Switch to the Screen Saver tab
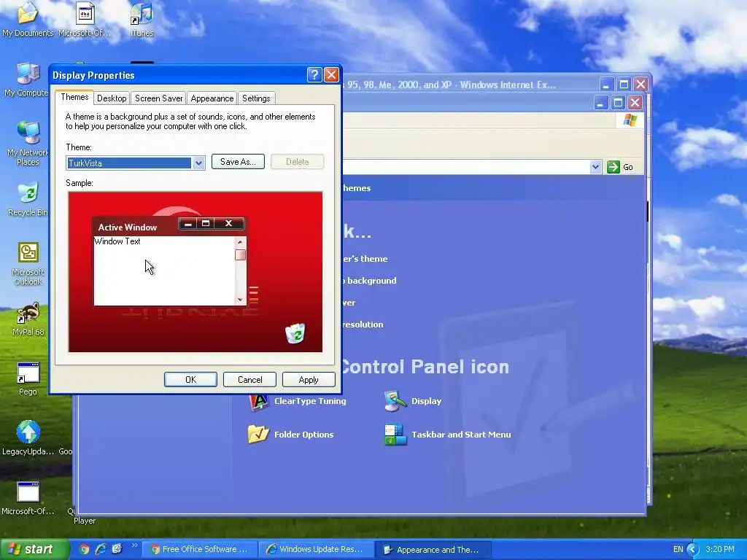Screen dimensions: 747x560 (x=158, y=98)
